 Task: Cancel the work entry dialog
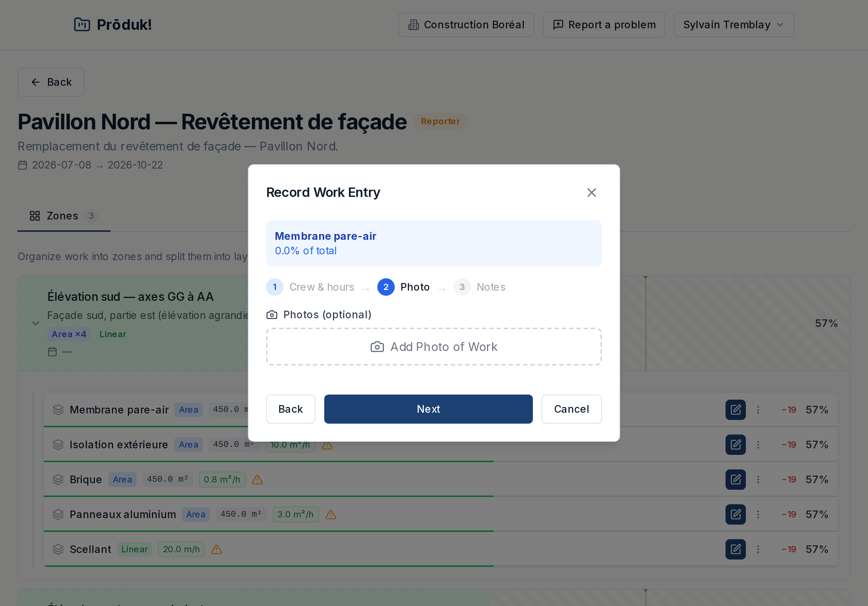571,409
